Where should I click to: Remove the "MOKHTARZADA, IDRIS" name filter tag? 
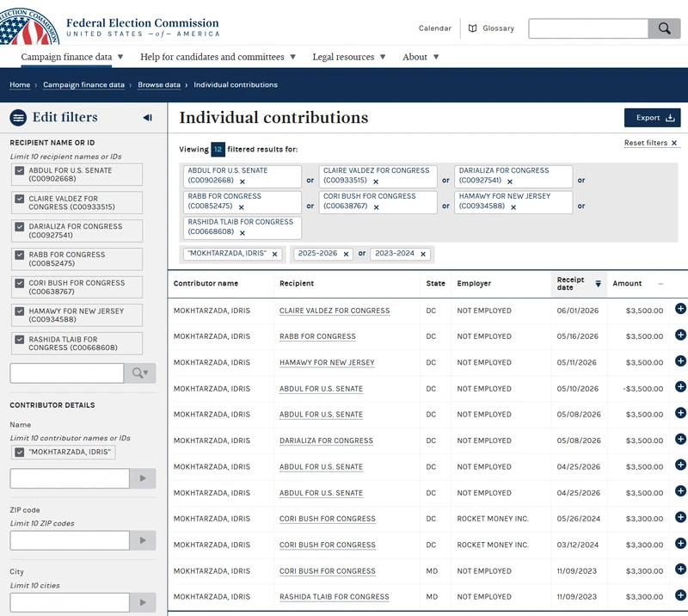(274, 254)
